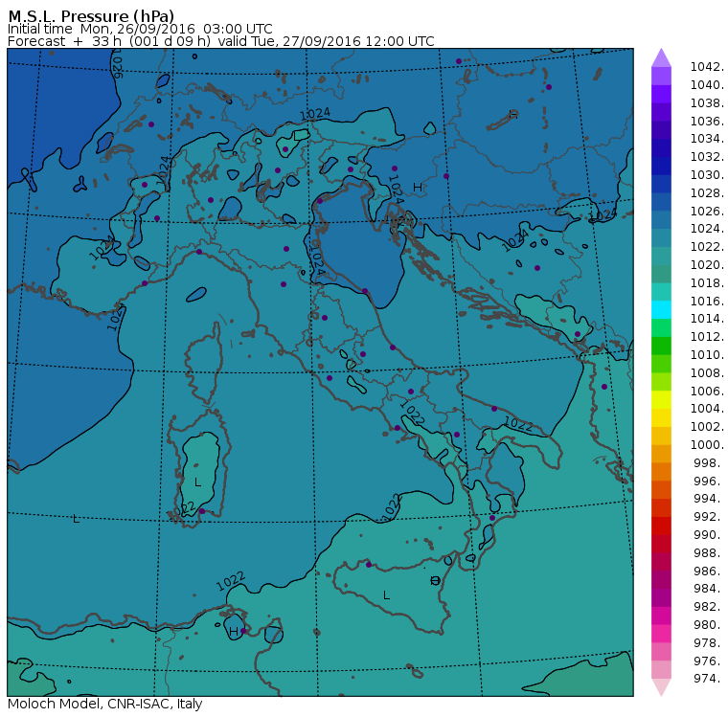Click the Forecast + 33 h validity line
This screenshot has height=717, width=728.
click(x=221, y=41)
